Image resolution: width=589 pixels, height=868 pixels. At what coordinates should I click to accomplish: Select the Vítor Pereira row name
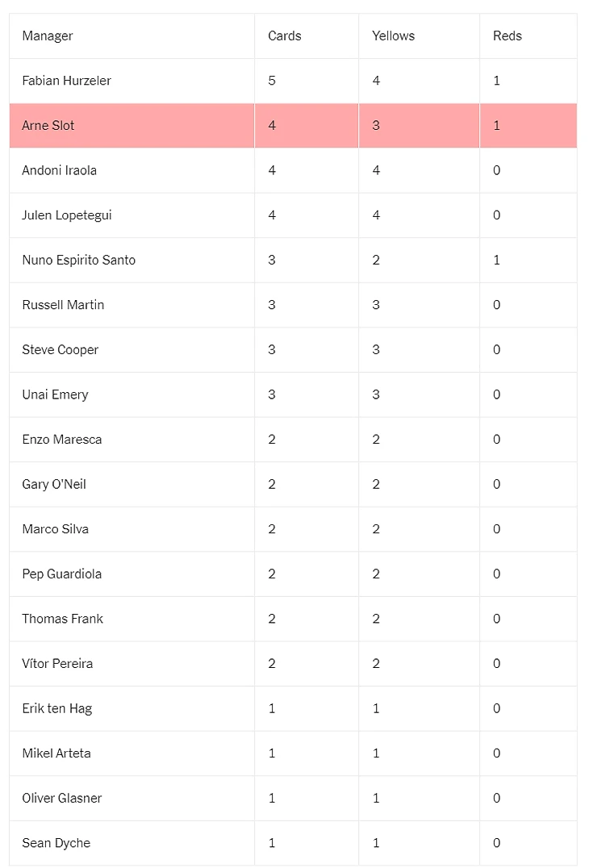[57, 664]
